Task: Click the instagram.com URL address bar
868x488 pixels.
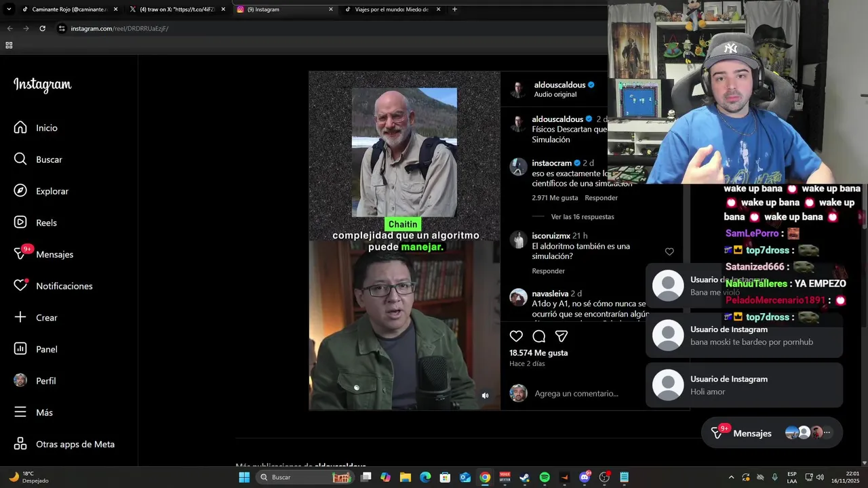Action: pos(119,28)
